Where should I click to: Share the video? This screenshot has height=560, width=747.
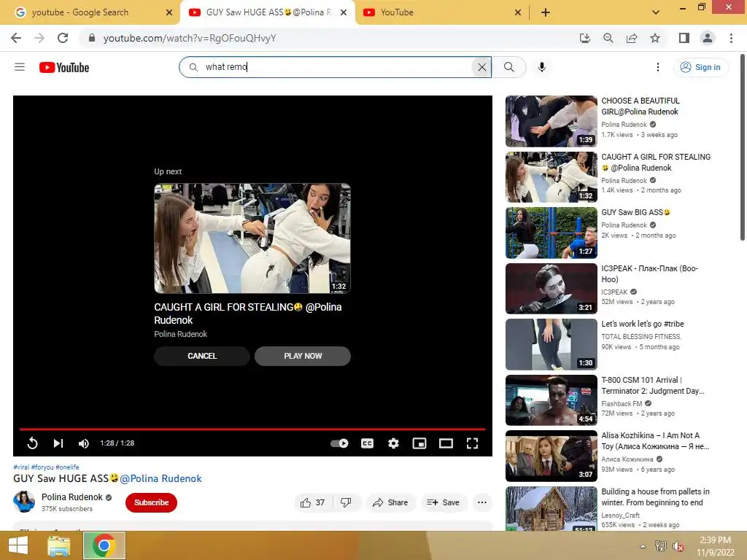390,502
